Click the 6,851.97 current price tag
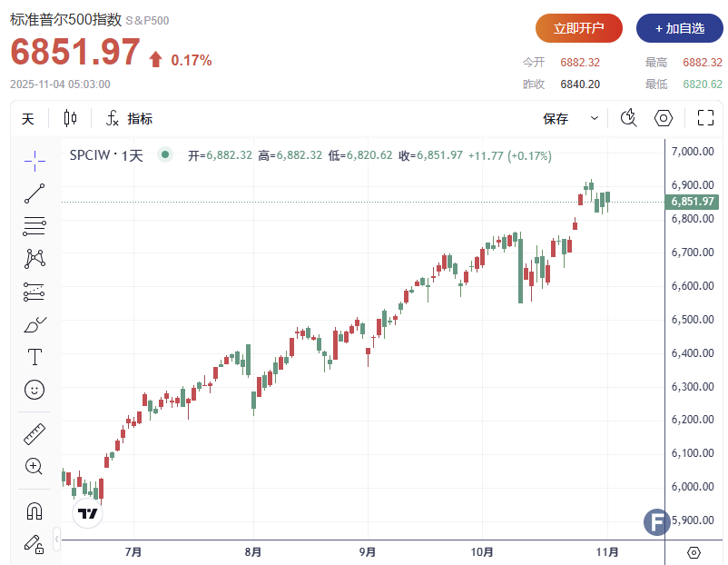This screenshot has width=728, height=565. 693,202
